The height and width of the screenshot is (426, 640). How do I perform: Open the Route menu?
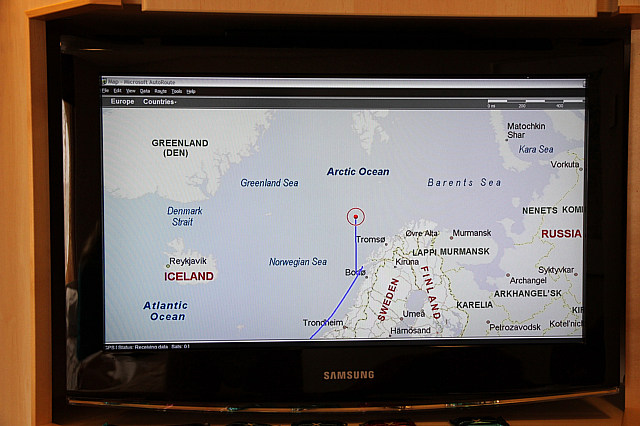pos(160,91)
